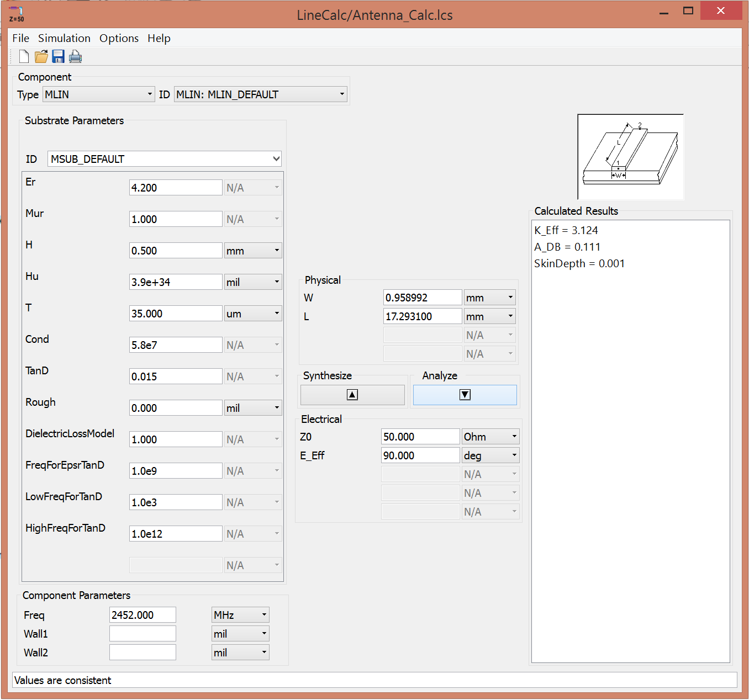Viewport: 749px width, 700px height.
Task: Change the W unit mm dropdown
Action: click(490, 298)
